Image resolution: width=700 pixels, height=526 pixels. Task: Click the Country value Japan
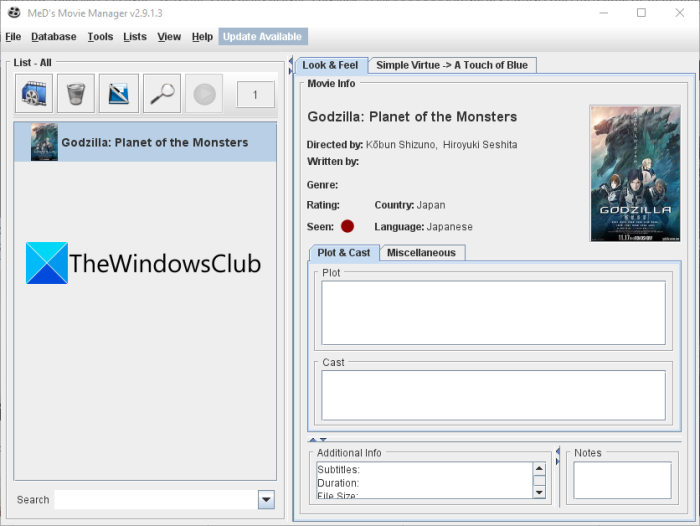point(431,205)
